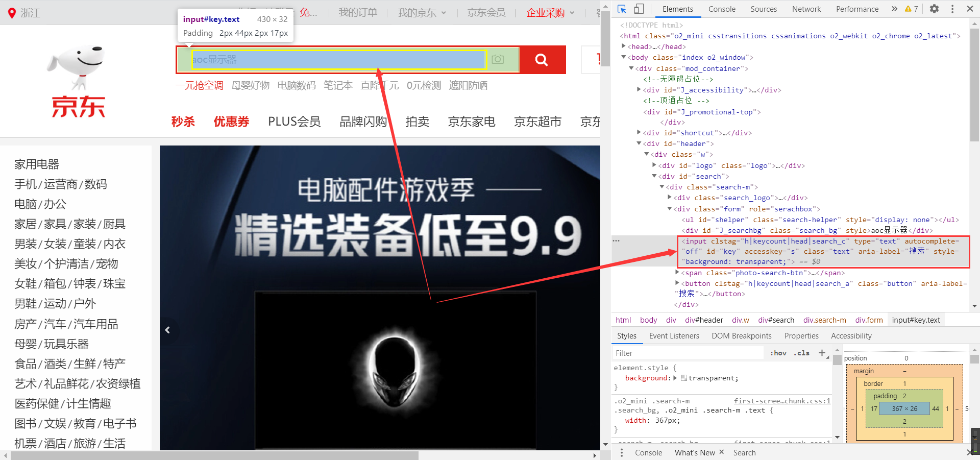The width and height of the screenshot is (980, 460).
Task: Switch to the Performance tab
Action: (857, 9)
